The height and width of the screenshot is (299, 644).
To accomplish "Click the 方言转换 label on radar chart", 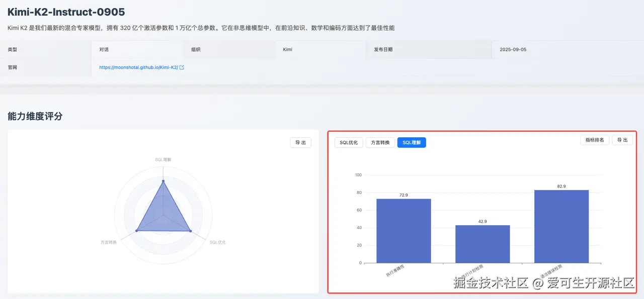I will (x=108, y=242).
